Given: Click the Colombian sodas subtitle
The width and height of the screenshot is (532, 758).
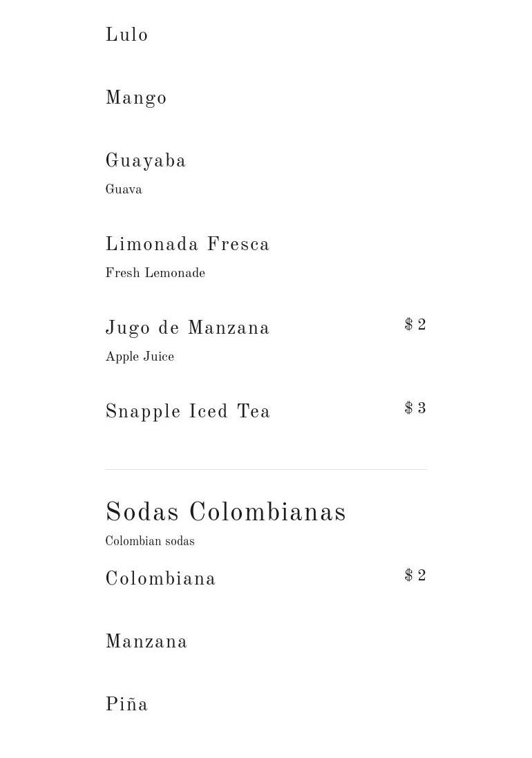Looking at the screenshot, I should click(x=150, y=542).
